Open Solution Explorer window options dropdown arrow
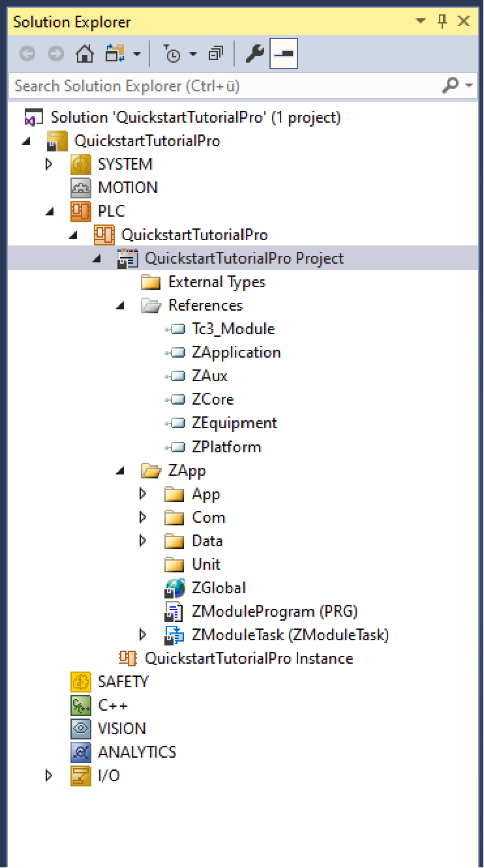 click(x=421, y=22)
